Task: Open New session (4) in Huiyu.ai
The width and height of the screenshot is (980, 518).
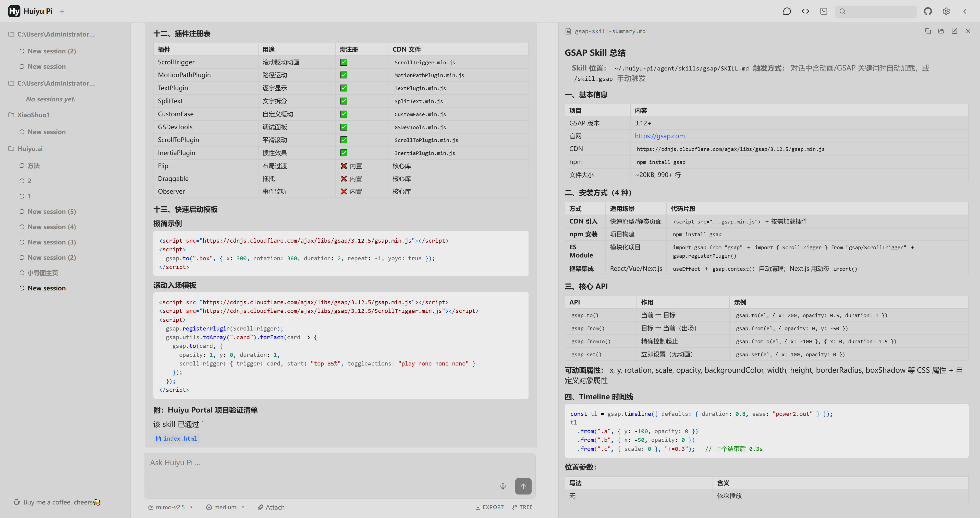Action: click(47, 227)
